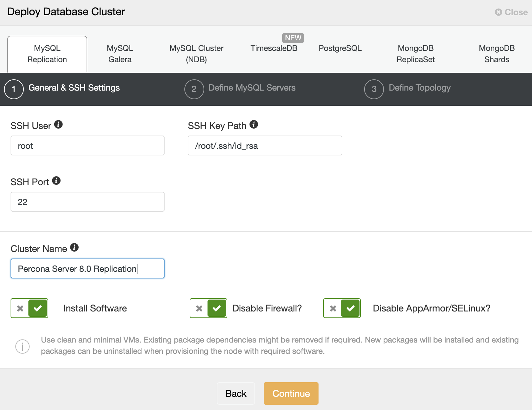Switch to MySQL Galera tab
The width and height of the screenshot is (532, 410).
(120, 54)
